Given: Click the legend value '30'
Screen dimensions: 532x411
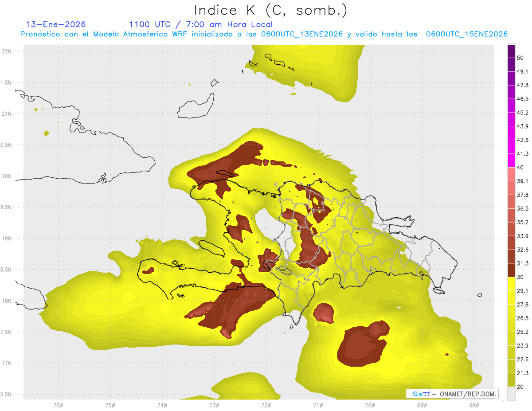Looking at the screenshot, I should click(x=520, y=277).
